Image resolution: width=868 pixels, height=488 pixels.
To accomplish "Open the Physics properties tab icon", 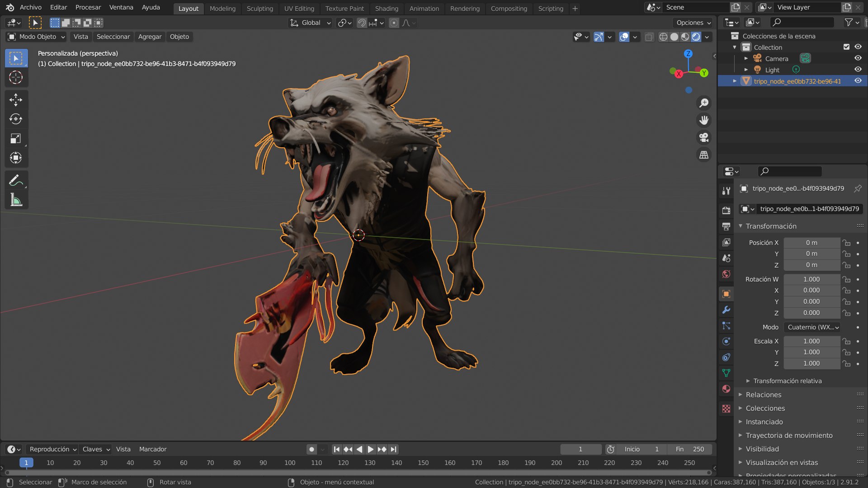I will [726, 342].
